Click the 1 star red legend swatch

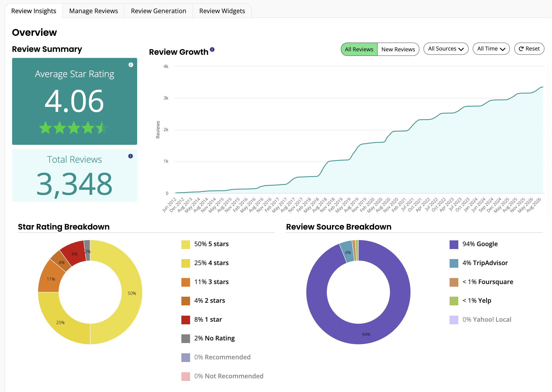(x=186, y=320)
